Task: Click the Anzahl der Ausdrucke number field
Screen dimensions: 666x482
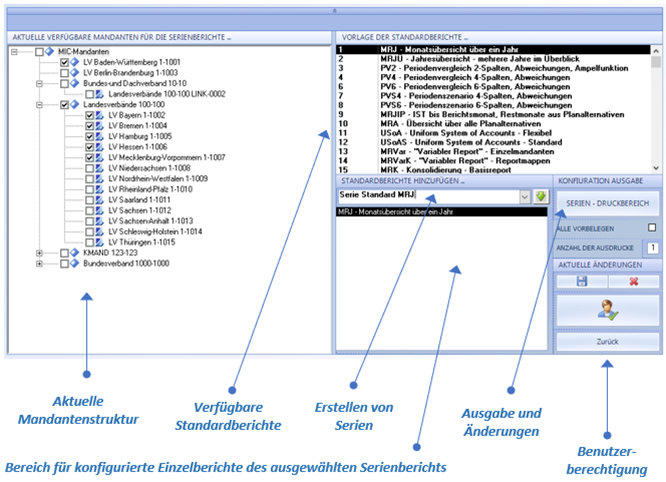Action: coord(652,247)
